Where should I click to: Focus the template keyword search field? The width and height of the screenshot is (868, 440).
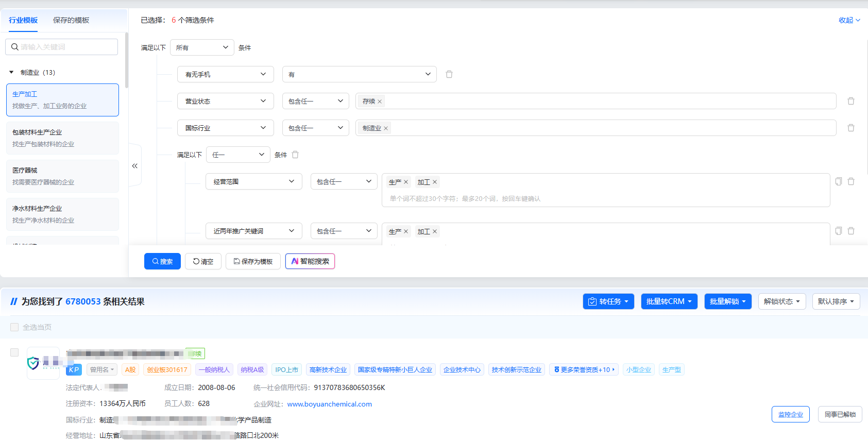click(62, 47)
